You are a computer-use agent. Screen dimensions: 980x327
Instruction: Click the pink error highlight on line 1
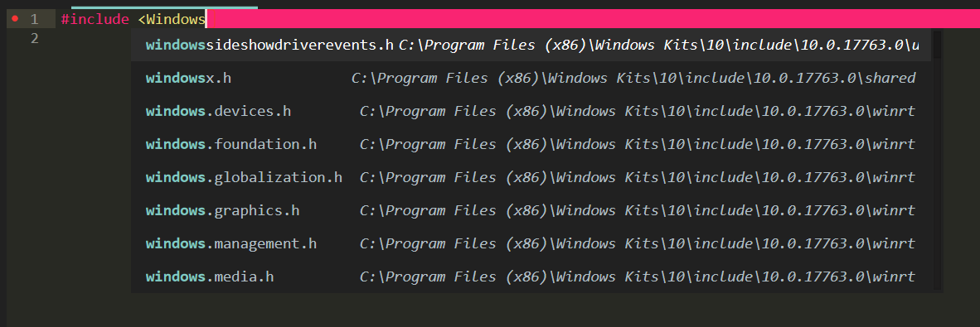pyautogui.click(x=593, y=19)
